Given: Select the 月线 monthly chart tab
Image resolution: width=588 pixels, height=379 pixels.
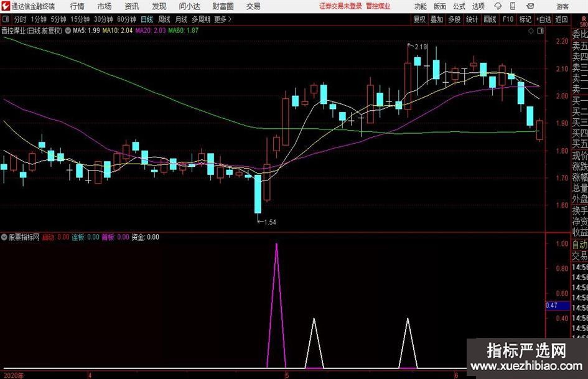Looking at the screenshot, I should [181, 19].
